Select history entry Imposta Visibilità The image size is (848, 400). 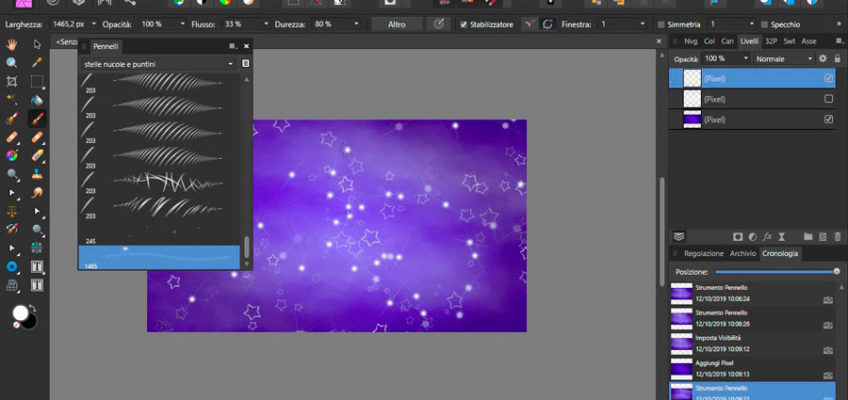click(x=752, y=343)
